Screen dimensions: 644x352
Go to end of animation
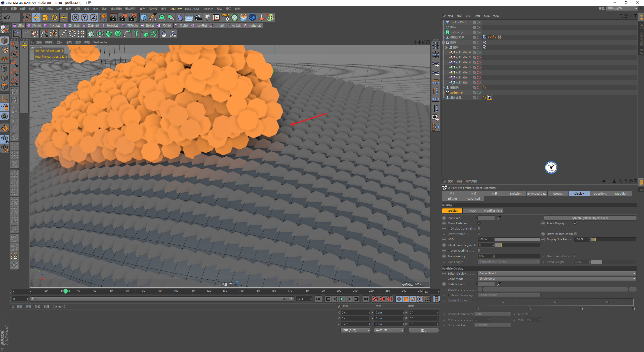(x=366, y=299)
